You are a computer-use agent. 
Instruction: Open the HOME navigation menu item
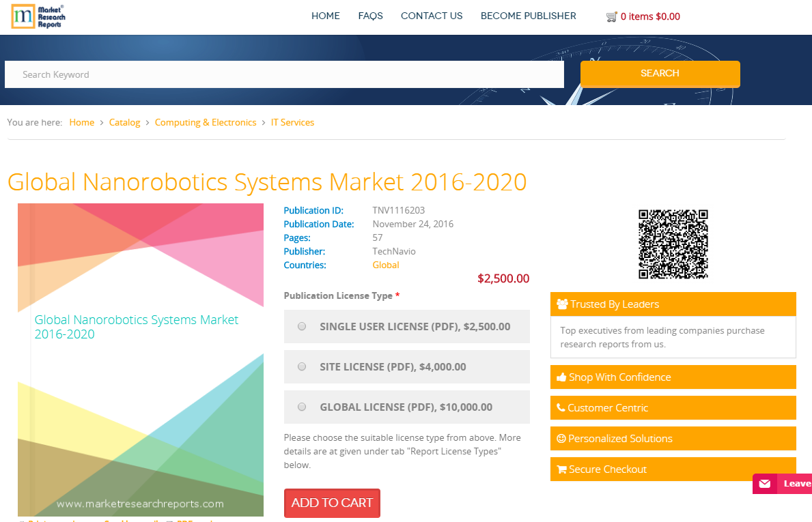point(326,16)
